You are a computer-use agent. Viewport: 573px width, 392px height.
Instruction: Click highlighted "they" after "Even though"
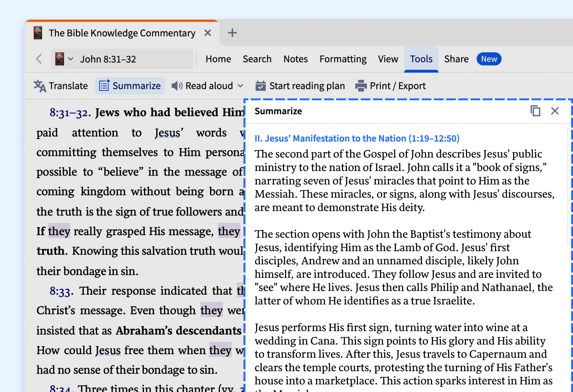212,310
